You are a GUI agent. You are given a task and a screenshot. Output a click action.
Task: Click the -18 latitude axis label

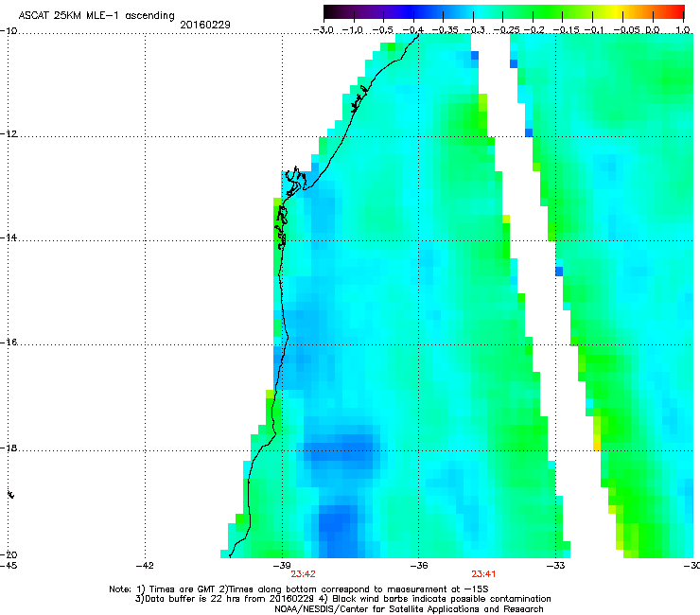click(x=8, y=448)
